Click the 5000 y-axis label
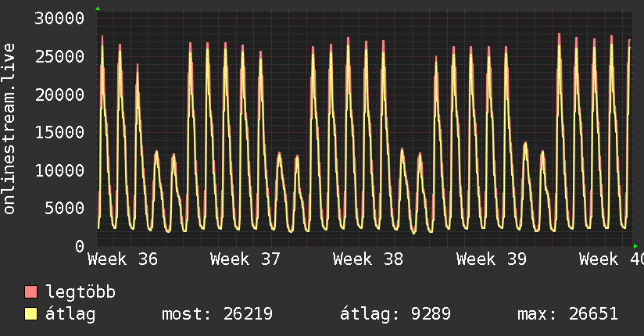The image size is (644, 336). (x=65, y=209)
